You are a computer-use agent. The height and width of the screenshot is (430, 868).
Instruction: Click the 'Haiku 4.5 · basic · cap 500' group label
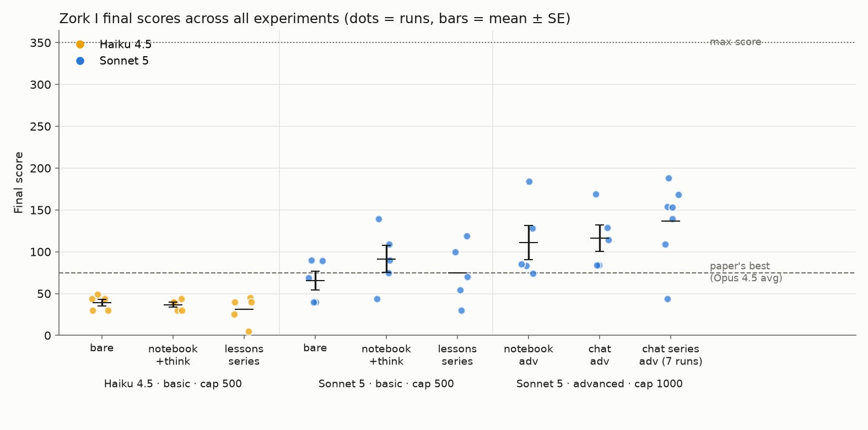tap(173, 384)
